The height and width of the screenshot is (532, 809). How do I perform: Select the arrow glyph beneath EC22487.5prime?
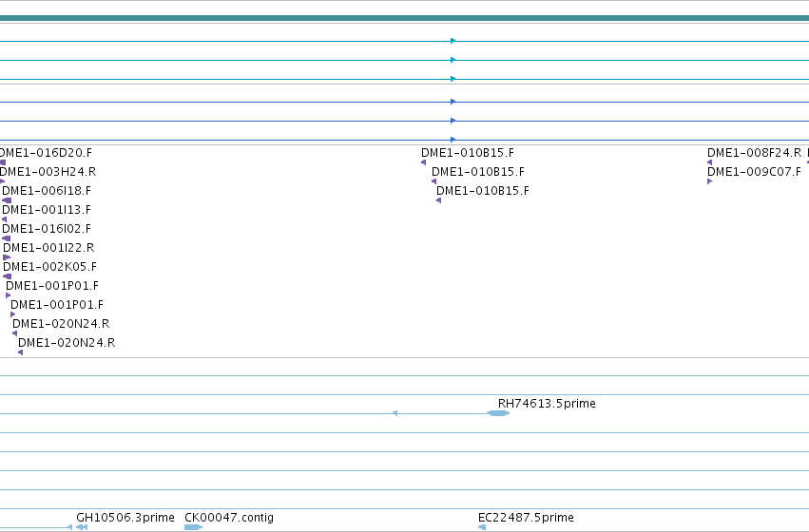pos(482,527)
